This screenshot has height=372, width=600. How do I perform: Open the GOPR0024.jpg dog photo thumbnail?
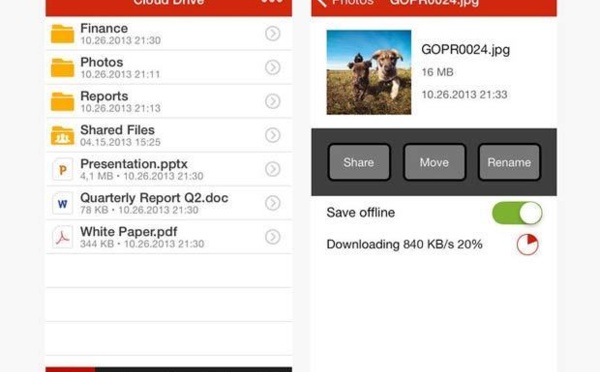369,72
